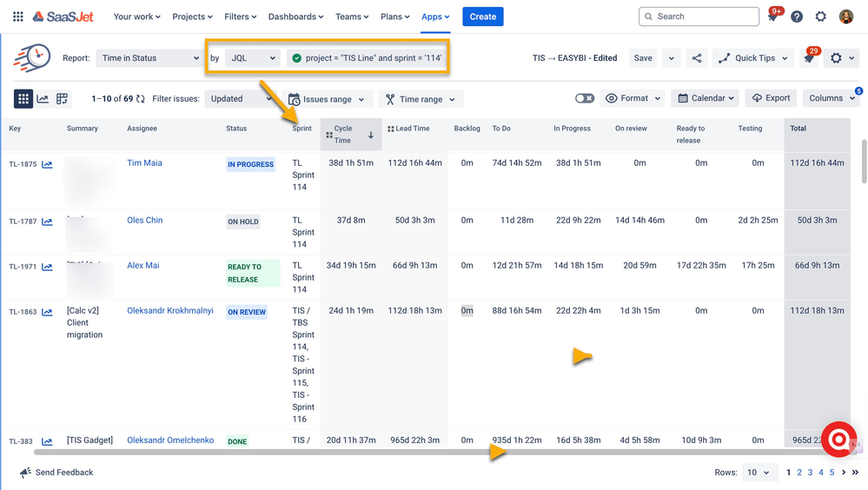This screenshot has width=868, height=490.
Task: Open the Rows per page dropdown
Action: 759,473
